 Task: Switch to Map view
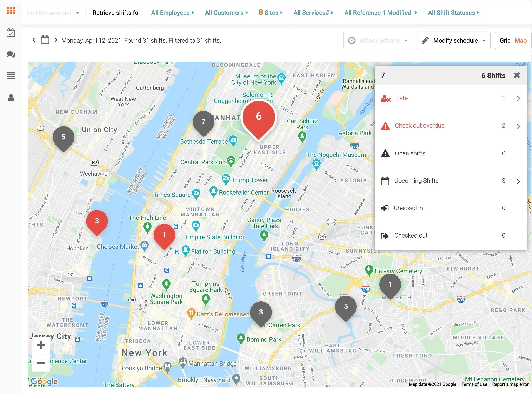pyautogui.click(x=520, y=41)
